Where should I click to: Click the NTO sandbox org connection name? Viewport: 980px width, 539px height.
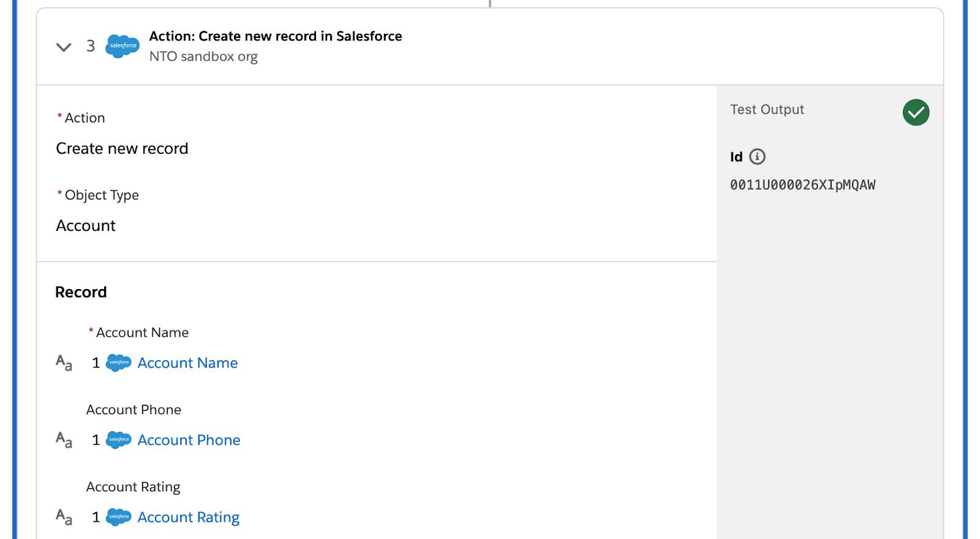tap(203, 56)
